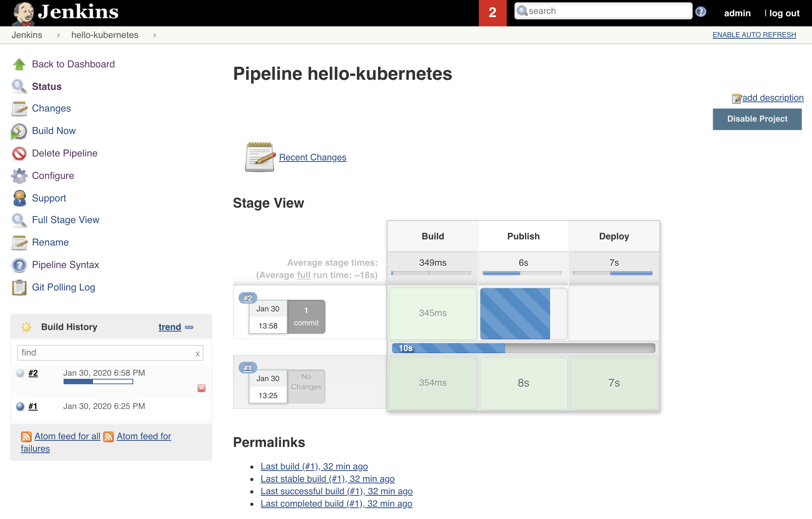Click the 10s run progress bar

point(523,348)
